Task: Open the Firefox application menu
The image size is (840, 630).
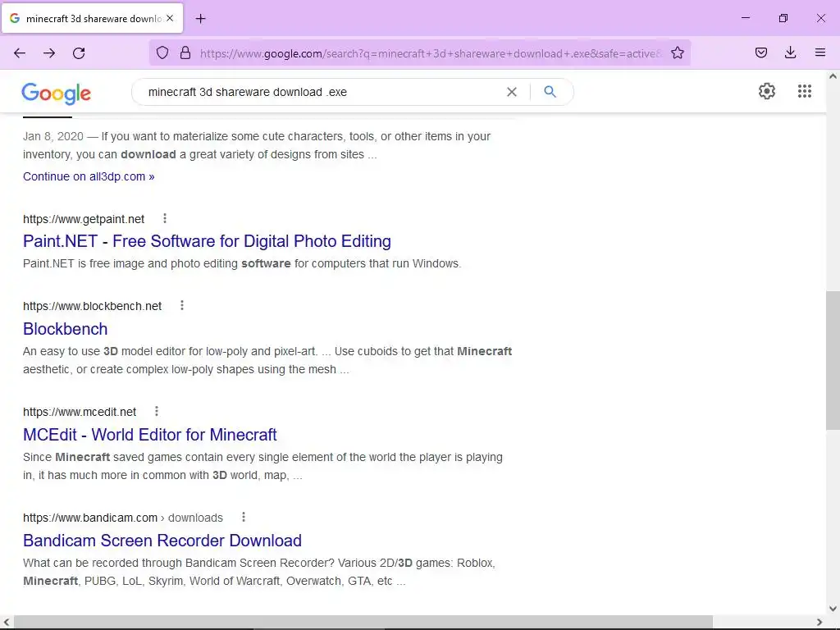Action: click(x=819, y=52)
